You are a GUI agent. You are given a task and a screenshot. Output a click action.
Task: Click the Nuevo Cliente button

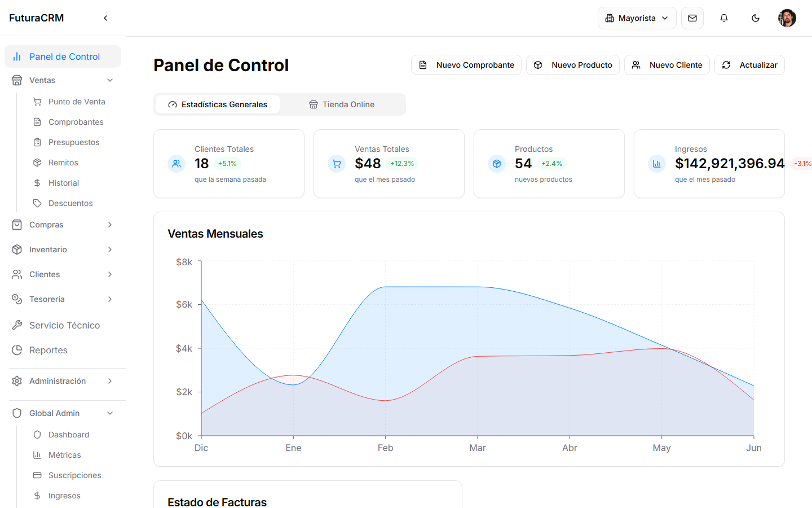667,65
